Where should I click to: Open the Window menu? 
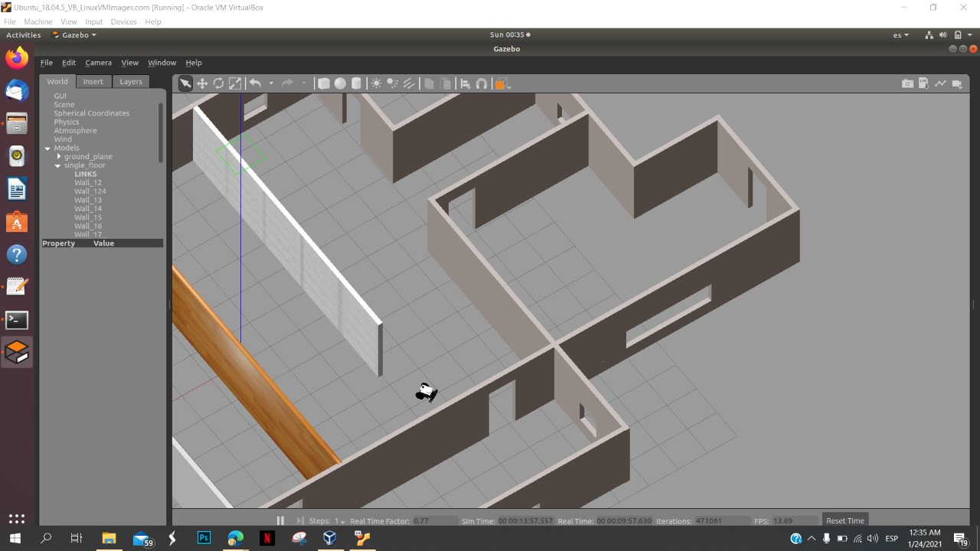[162, 63]
